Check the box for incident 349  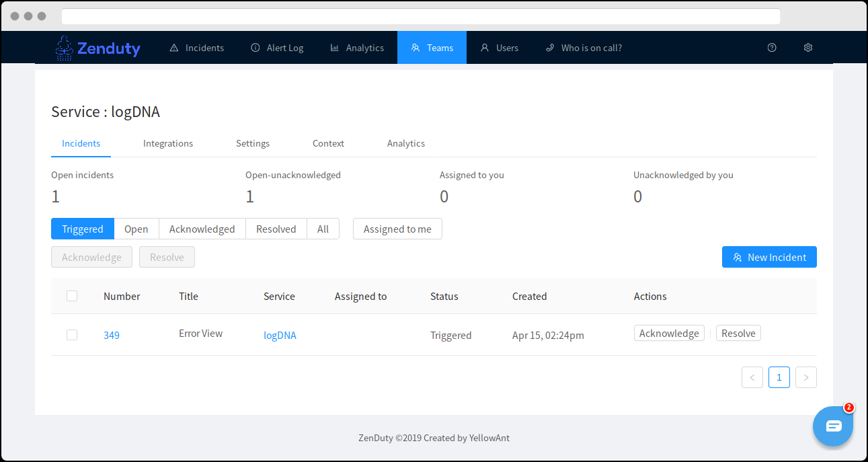72,335
